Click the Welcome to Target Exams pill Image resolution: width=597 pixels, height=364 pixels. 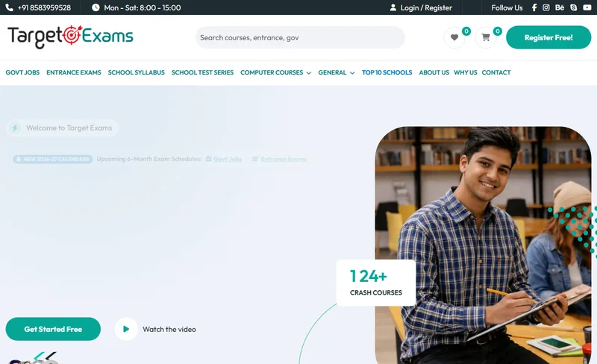(x=63, y=128)
